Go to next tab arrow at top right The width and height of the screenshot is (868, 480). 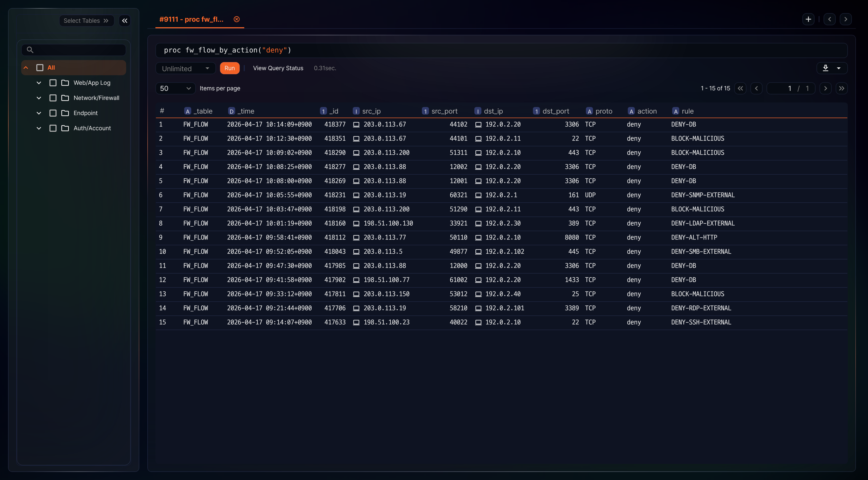click(x=846, y=19)
